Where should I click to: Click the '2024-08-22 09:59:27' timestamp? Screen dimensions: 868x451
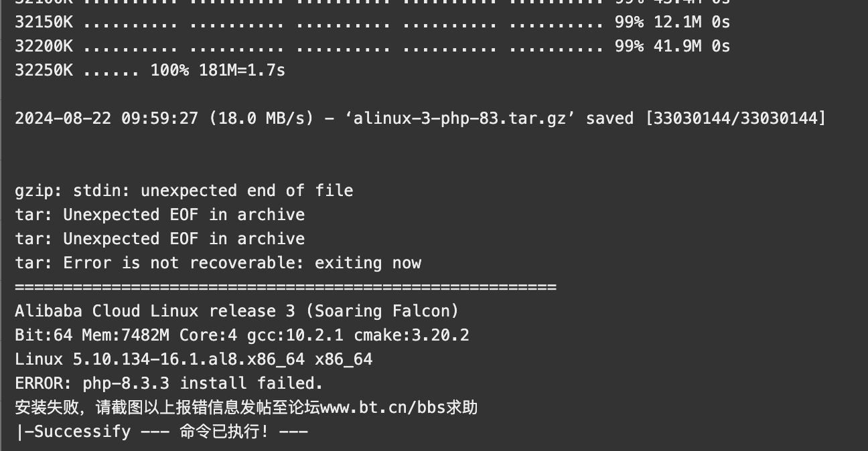pyautogui.click(x=106, y=118)
